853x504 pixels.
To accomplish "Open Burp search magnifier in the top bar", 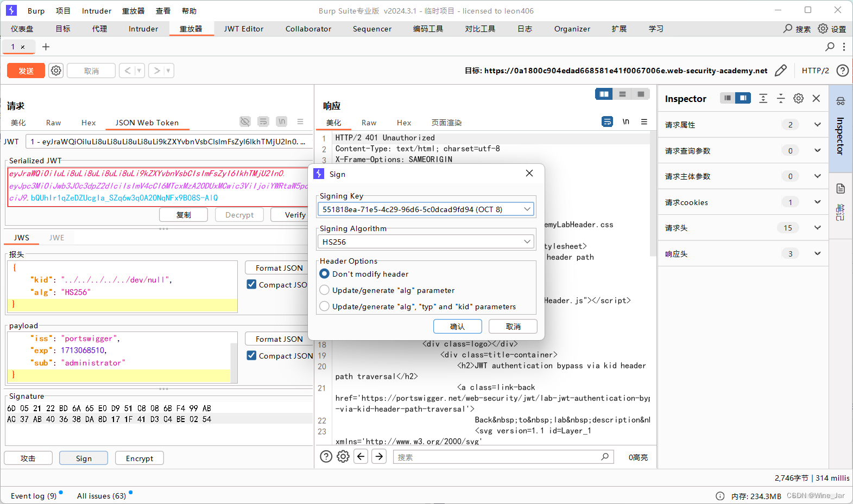I will pos(788,29).
